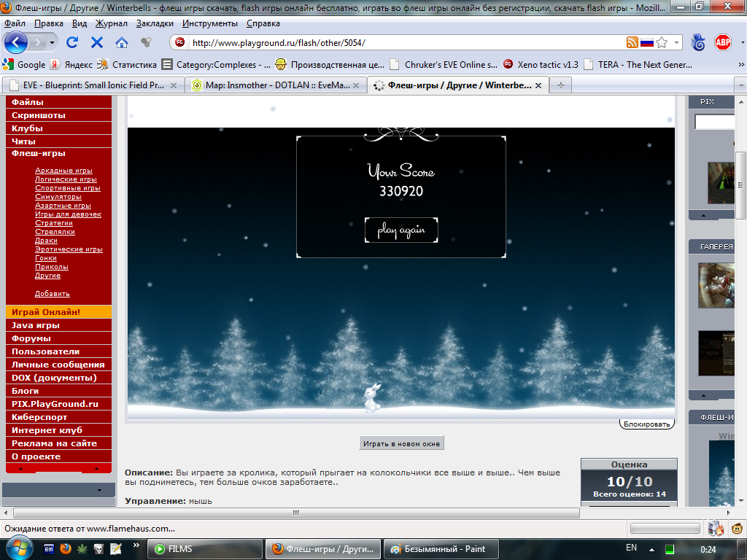747x560 pixels.
Task: Open the Аркадные игры link
Action: 63,171
